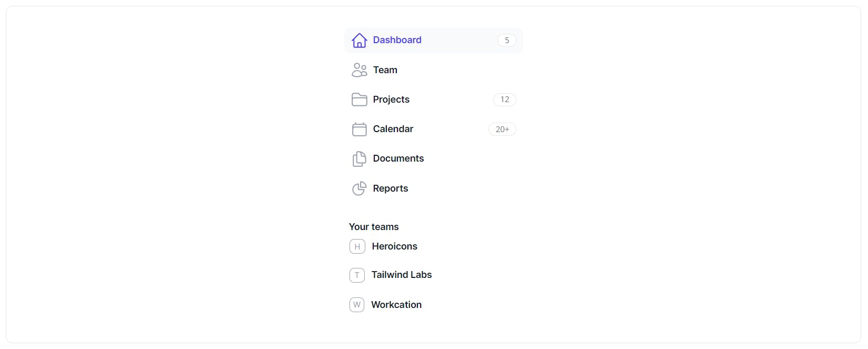Viewport: 868px width, 349px height.
Task: Click the Dashboard count badge 5
Action: pos(507,41)
